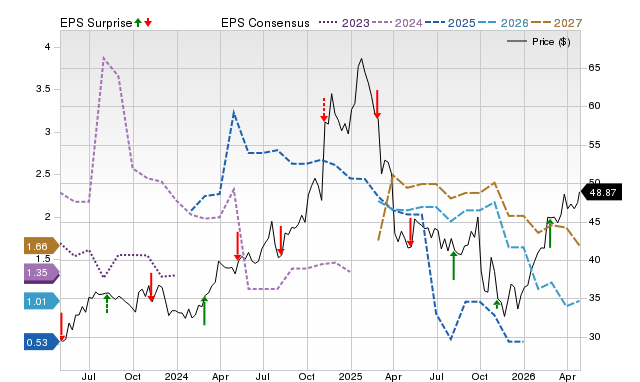
Task: Click the Price ($) legend entry
Action: click(x=539, y=42)
